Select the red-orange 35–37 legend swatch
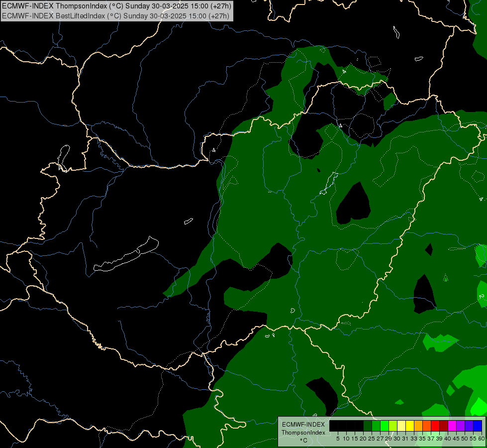The width and height of the screenshot is (487, 448). click(x=427, y=426)
